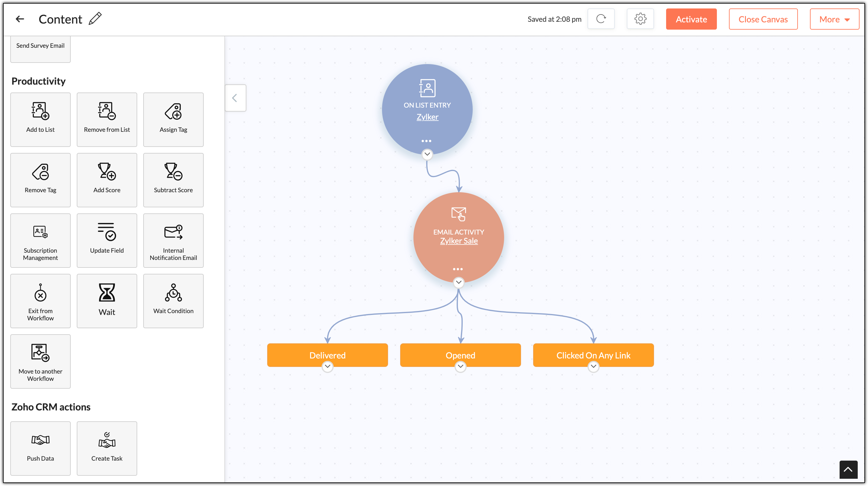Open the Zylker list link
Screen dimensions: 868x486
(427, 117)
